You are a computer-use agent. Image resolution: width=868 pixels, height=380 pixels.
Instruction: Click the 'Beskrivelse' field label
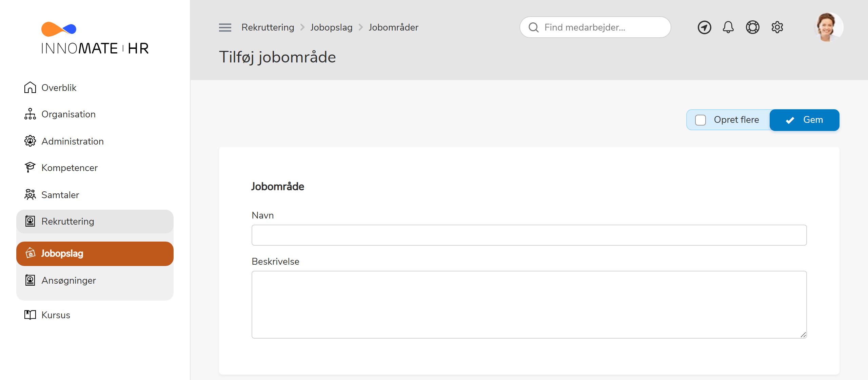click(x=275, y=261)
